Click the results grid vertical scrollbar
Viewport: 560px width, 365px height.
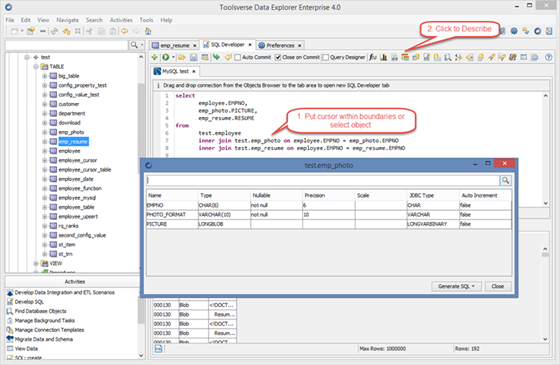[x=545, y=294]
